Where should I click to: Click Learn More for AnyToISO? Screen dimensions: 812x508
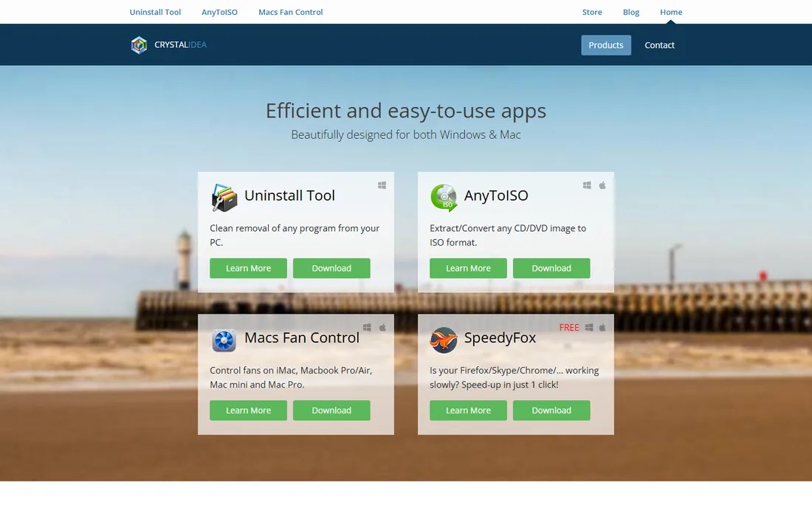click(x=468, y=268)
